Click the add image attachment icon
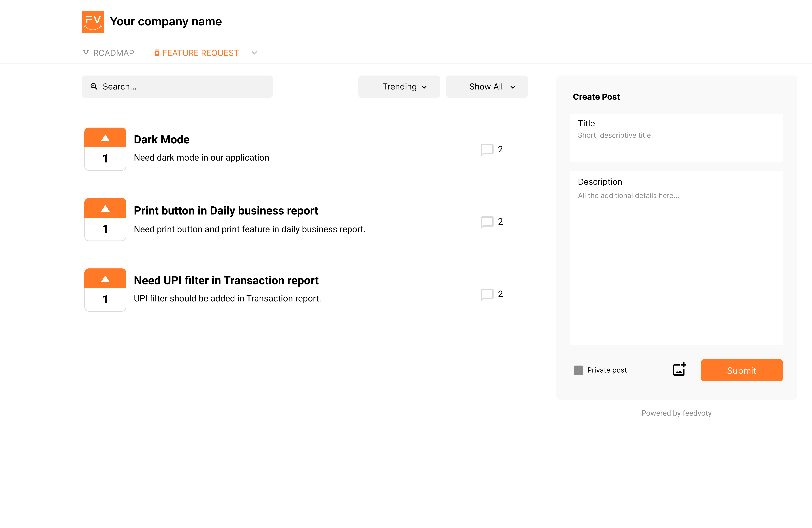 coord(679,369)
